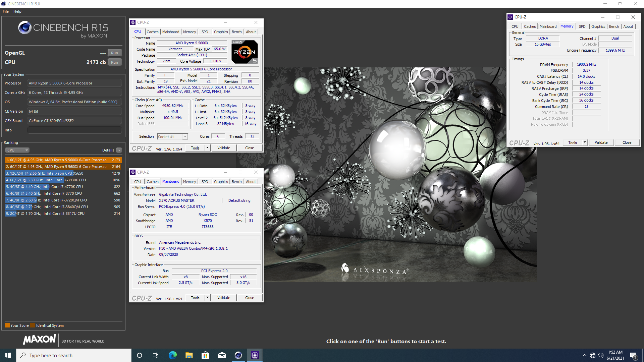Expand Tools dropdown arrow in Mainboard window
The width and height of the screenshot is (644, 362).
207,298
